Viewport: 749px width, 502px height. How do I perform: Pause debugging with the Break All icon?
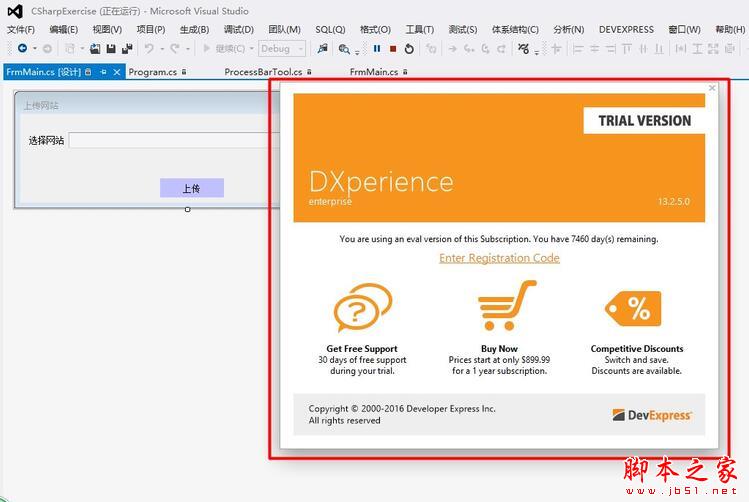(x=377, y=49)
